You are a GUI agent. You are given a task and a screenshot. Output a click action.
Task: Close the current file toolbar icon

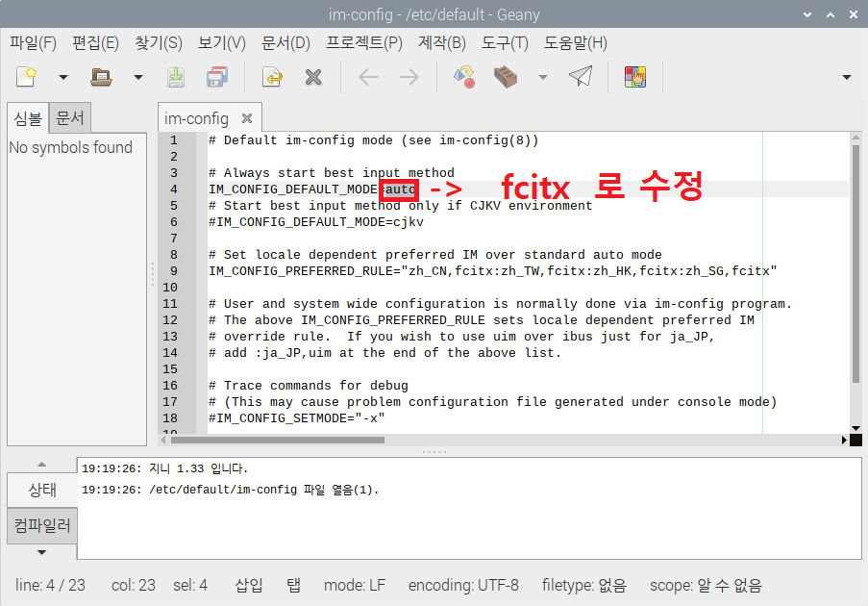tap(313, 77)
